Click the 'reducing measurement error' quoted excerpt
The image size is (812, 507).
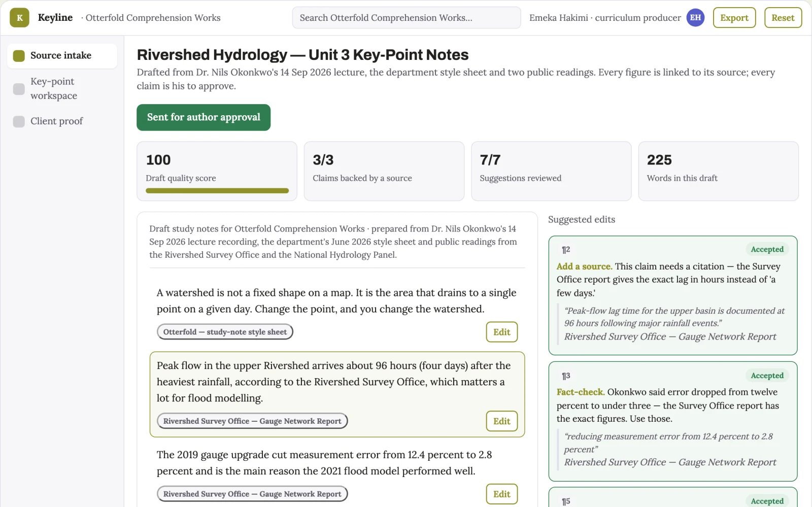tap(668, 443)
